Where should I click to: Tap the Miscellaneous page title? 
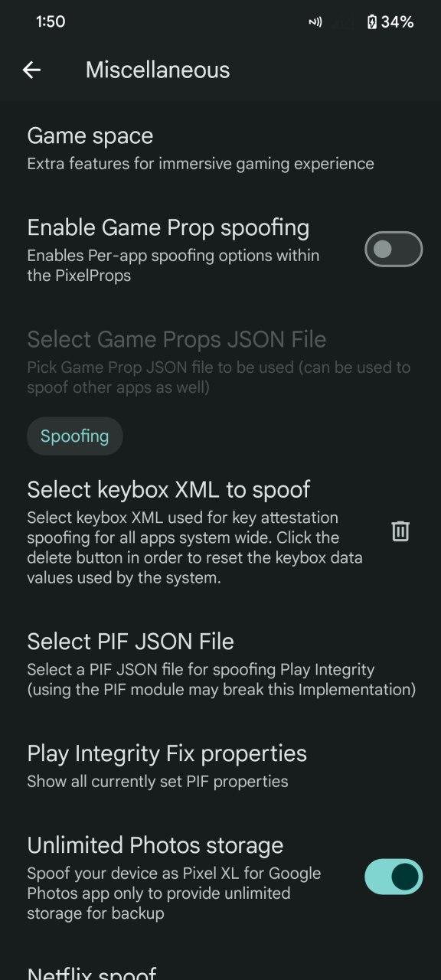coord(158,70)
